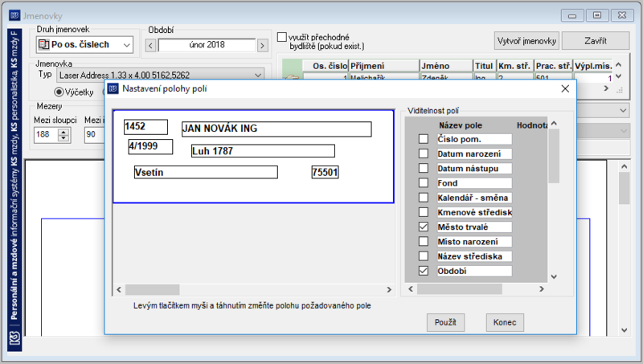Click the Km. stř. column header
Viewport: 643px width, 364px height.
tap(514, 66)
